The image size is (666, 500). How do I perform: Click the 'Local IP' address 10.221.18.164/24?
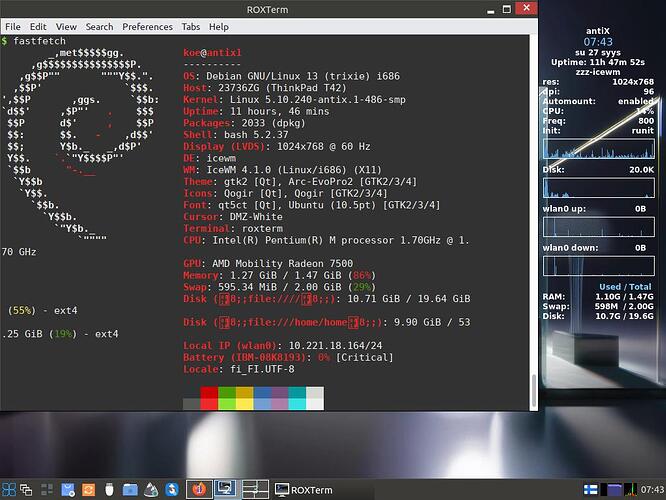[335, 345]
